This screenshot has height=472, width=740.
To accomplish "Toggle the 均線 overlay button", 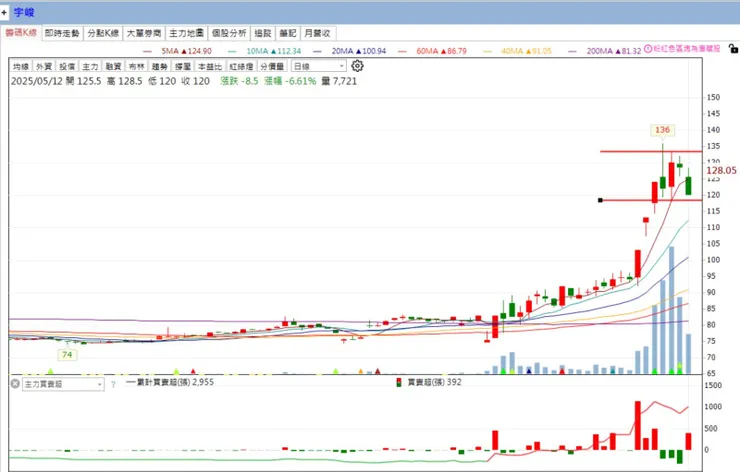I will coord(21,67).
